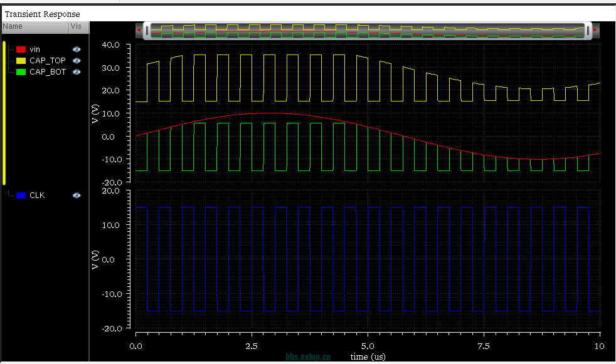Select the CLK signal in the legend
616x364 pixels.
[37, 195]
